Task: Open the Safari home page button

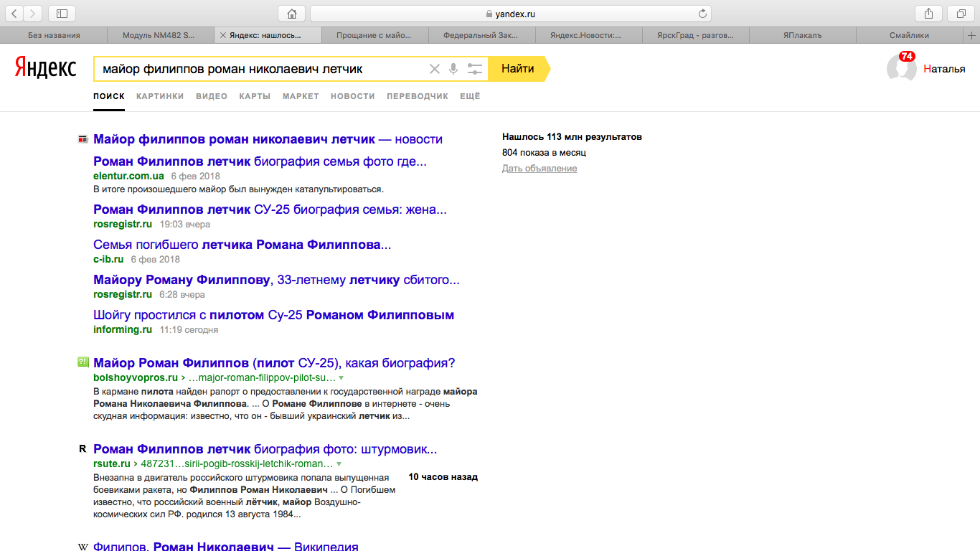Action: [x=291, y=14]
